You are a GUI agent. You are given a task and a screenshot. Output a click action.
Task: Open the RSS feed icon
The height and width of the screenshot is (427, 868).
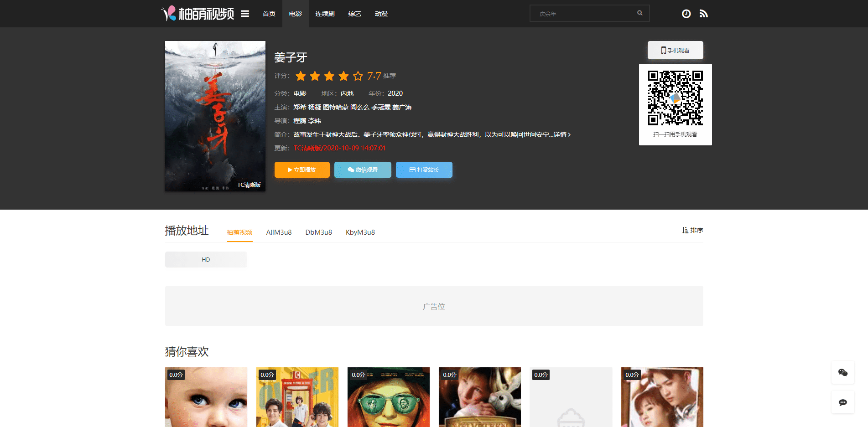[x=704, y=14]
